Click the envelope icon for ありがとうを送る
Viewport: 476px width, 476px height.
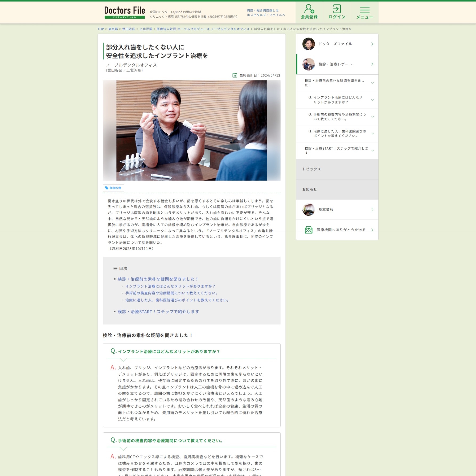(x=309, y=230)
